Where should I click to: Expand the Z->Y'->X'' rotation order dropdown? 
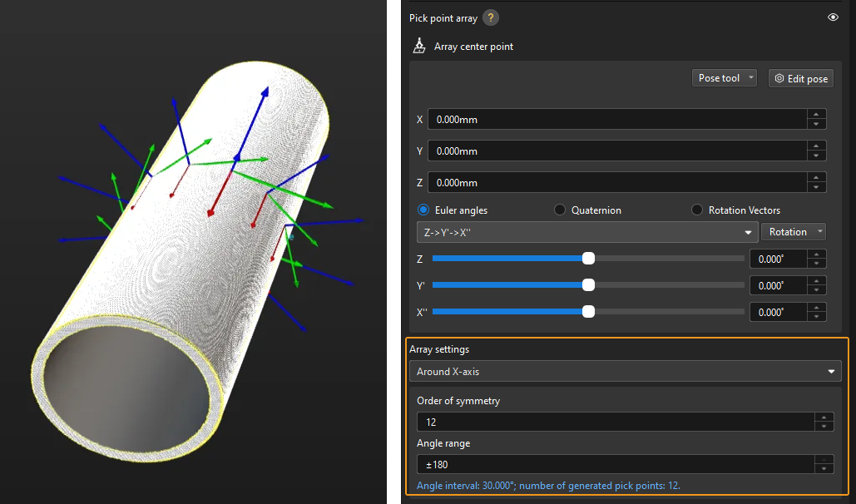tap(586, 232)
